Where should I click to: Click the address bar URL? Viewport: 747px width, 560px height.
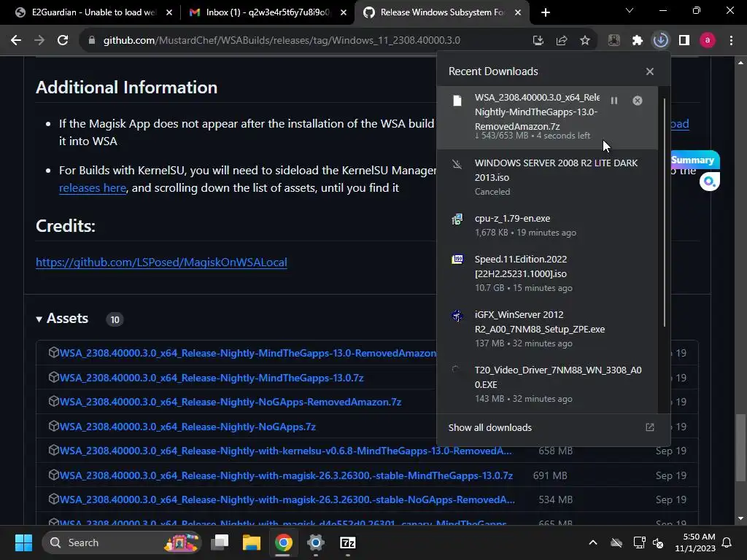tap(282, 40)
